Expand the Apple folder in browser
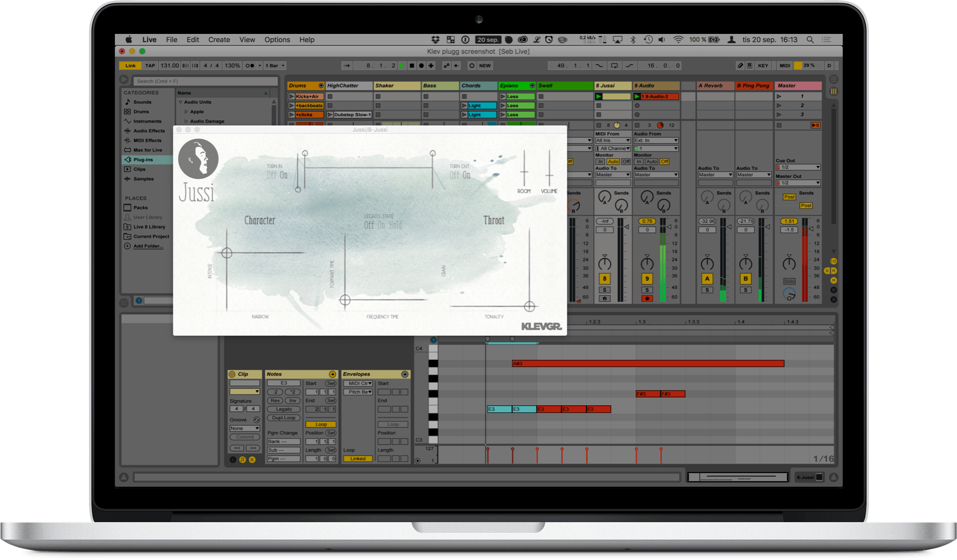Image resolution: width=957 pixels, height=560 pixels. click(186, 112)
